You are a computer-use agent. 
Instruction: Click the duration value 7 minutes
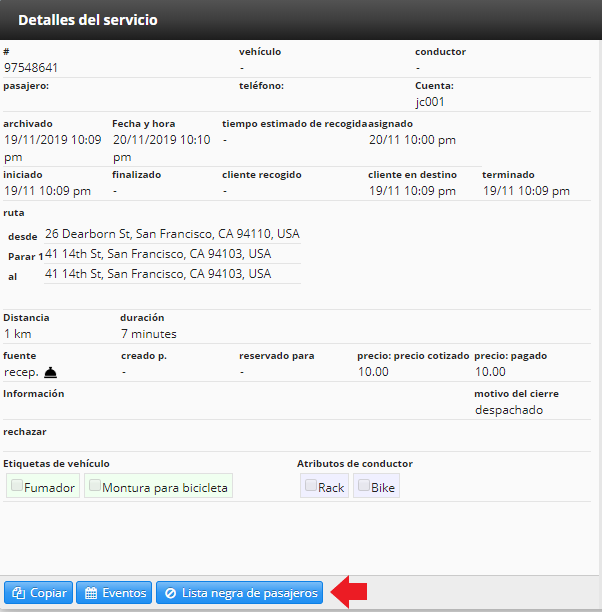[149, 334]
